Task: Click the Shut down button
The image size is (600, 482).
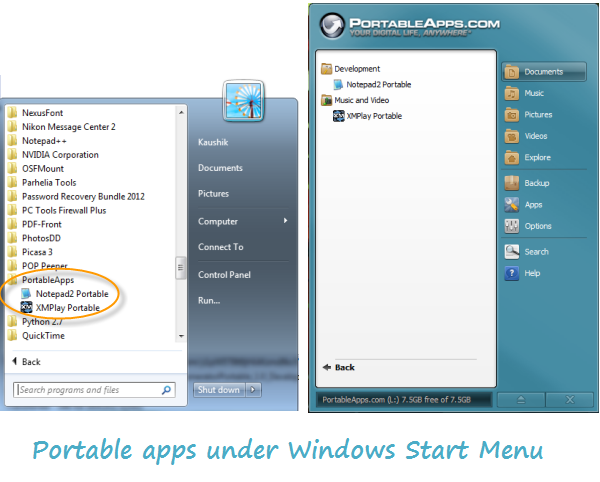Action: click(x=219, y=390)
